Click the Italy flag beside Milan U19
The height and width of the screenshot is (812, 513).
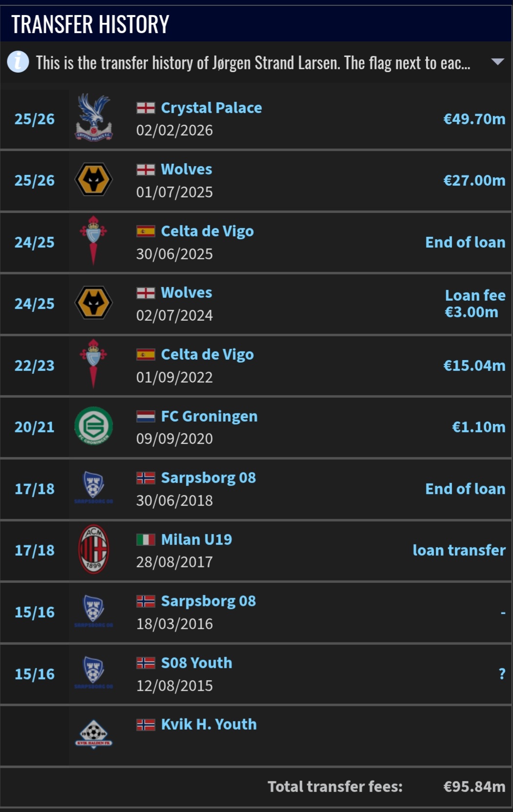pos(146,540)
